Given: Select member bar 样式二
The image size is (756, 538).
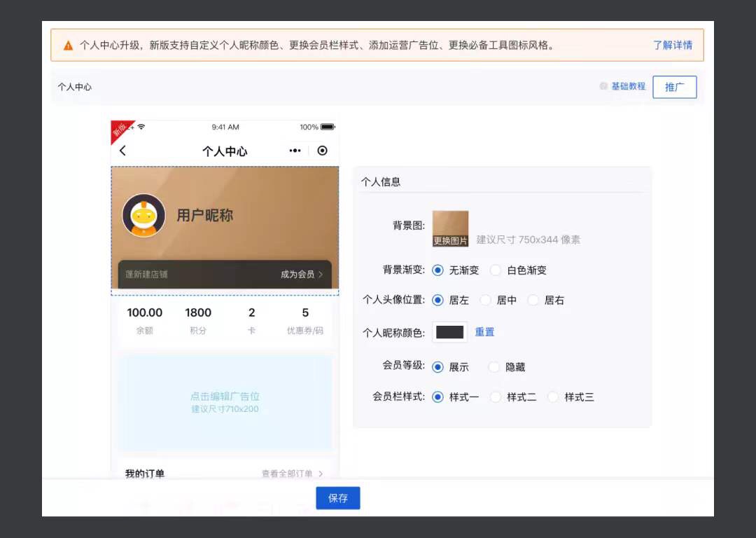Looking at the screenshot, I should pos(496,396).
